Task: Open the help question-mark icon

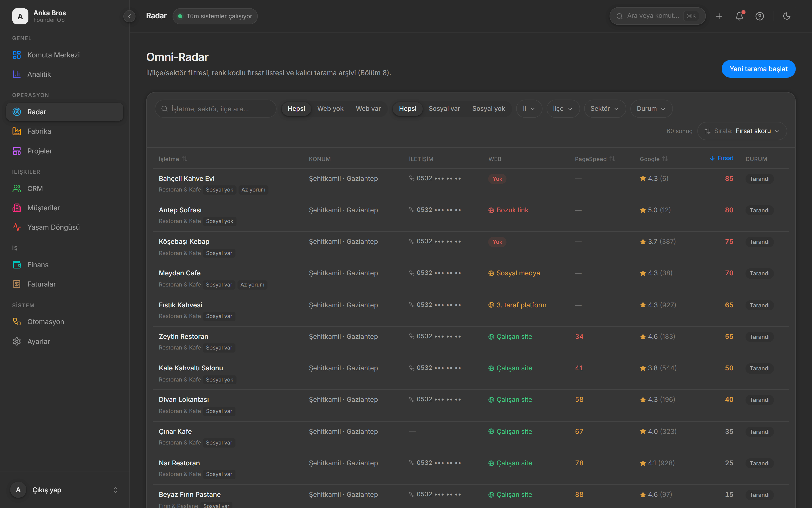Action: click(x=760, y=16)
